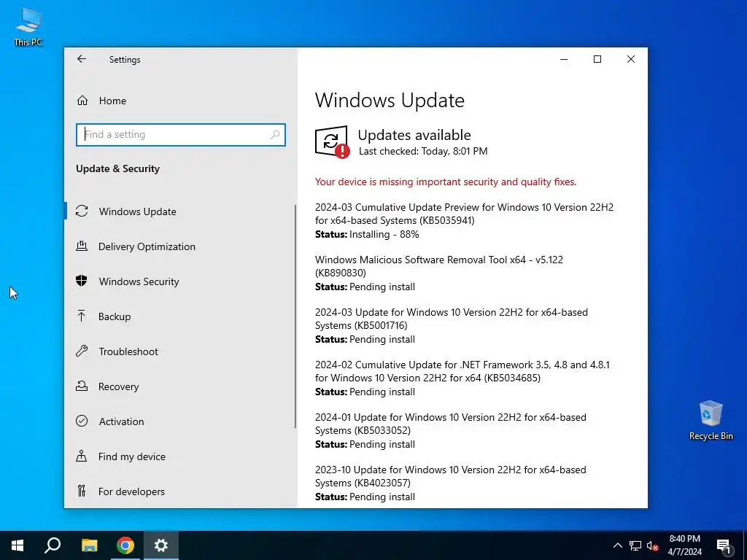Launch Google Chrome from taskbar

[125, 545]
